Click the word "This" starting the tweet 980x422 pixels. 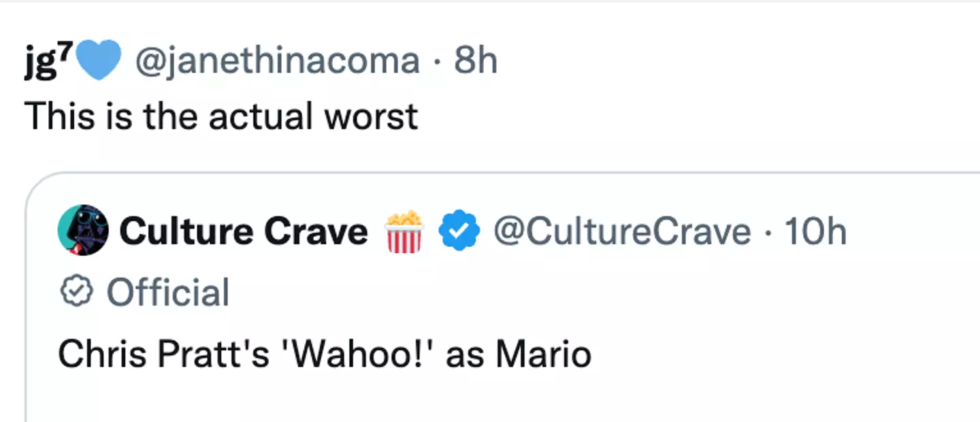pos(59,116)
